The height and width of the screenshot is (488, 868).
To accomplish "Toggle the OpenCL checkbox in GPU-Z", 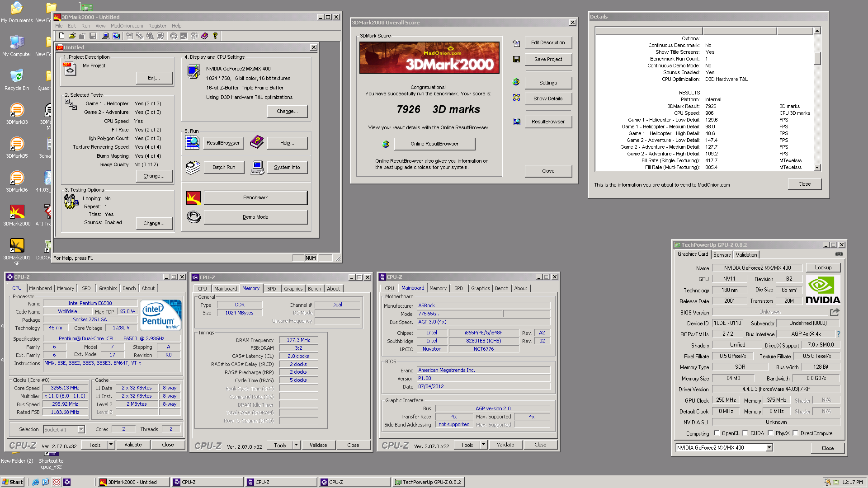I will 717,433.
